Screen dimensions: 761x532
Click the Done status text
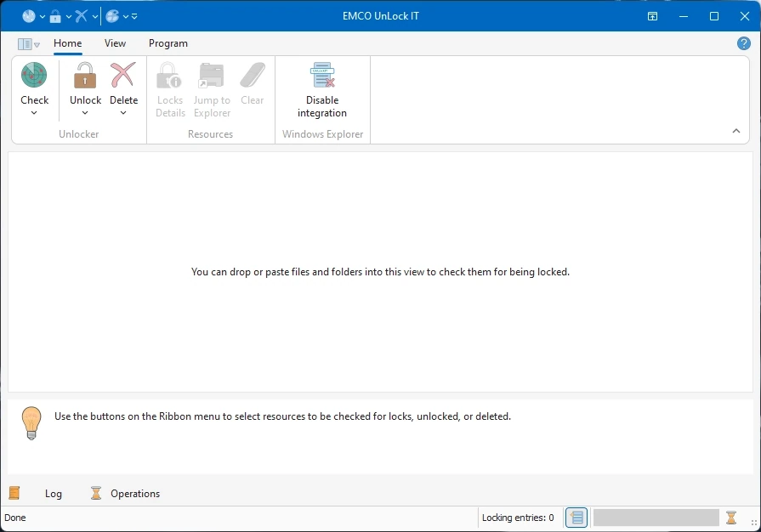(15, 518)
